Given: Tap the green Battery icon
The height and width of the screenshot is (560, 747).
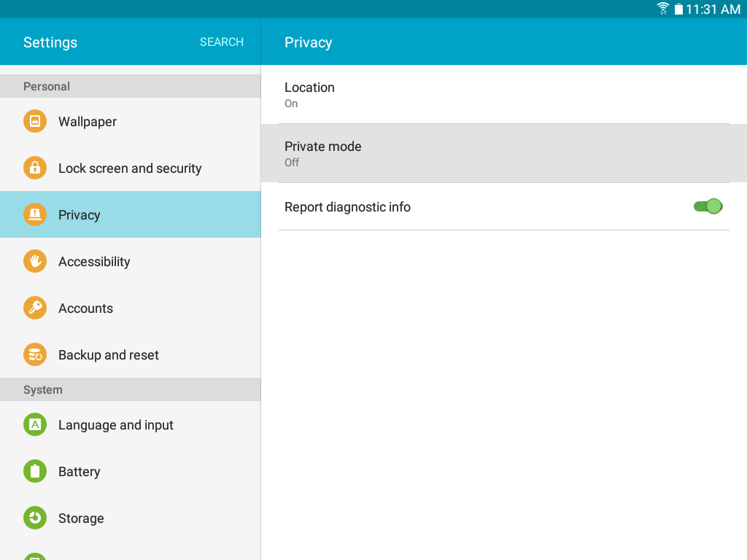Looking at the screenshot, I should 35,472.
